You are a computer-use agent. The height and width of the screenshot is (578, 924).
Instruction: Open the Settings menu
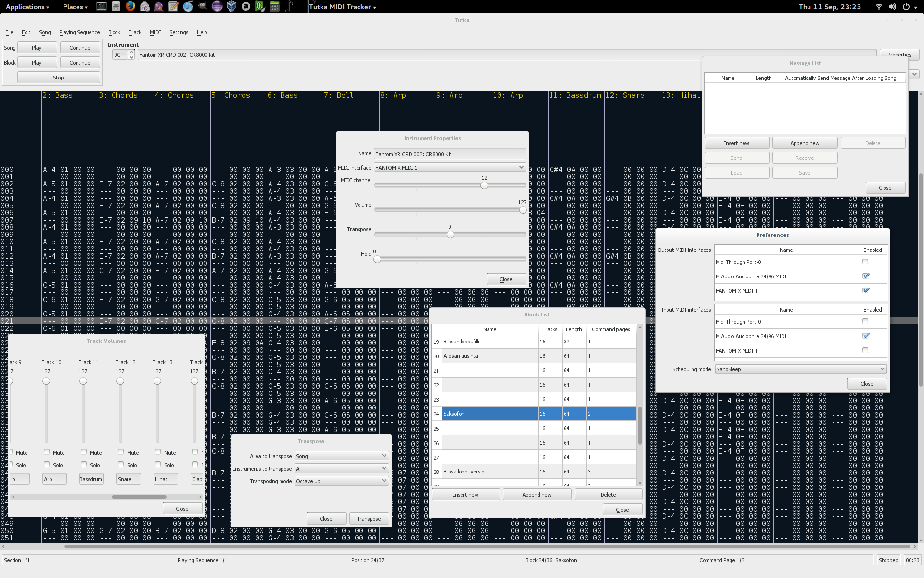[179, 32]
